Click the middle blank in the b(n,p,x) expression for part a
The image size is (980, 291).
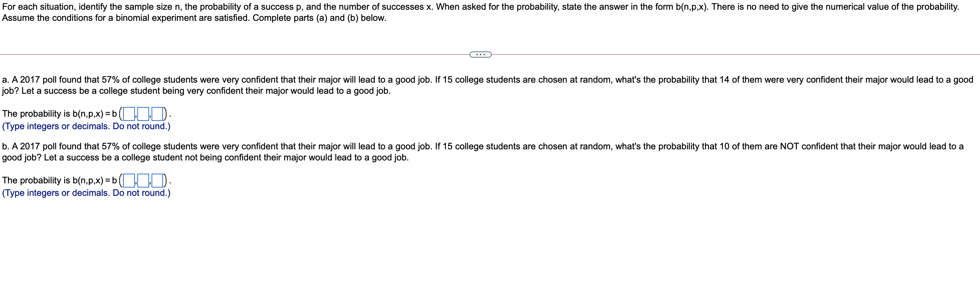[x=144, y=114]
